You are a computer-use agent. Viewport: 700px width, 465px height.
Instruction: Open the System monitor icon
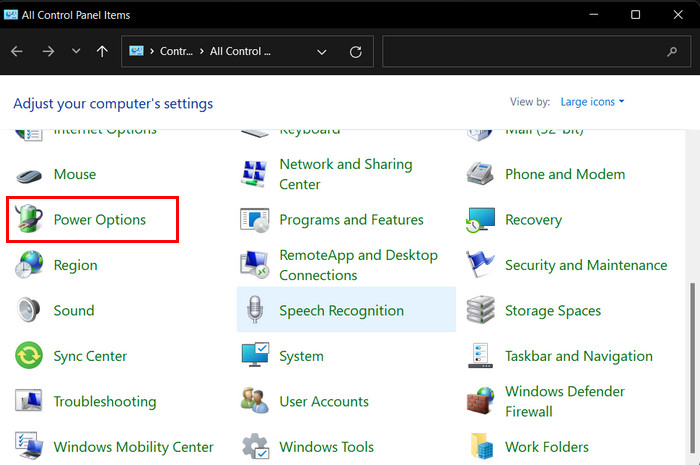(255, 355)
